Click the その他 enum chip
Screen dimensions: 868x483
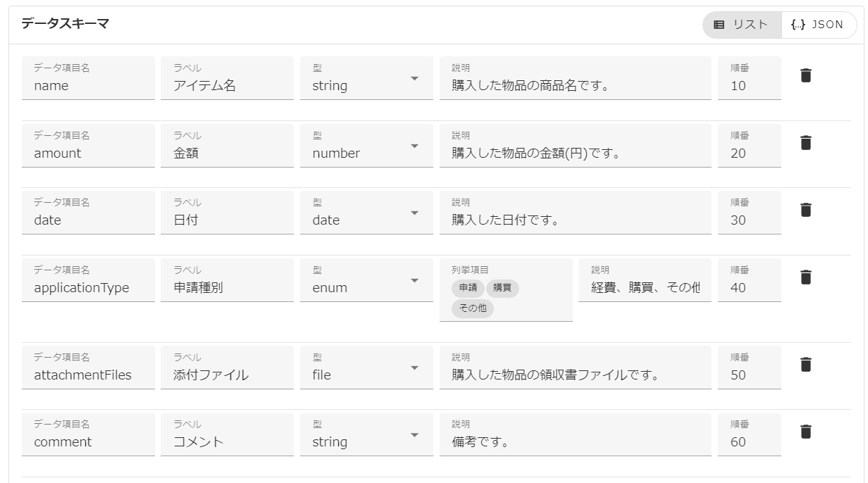[473, 308]
